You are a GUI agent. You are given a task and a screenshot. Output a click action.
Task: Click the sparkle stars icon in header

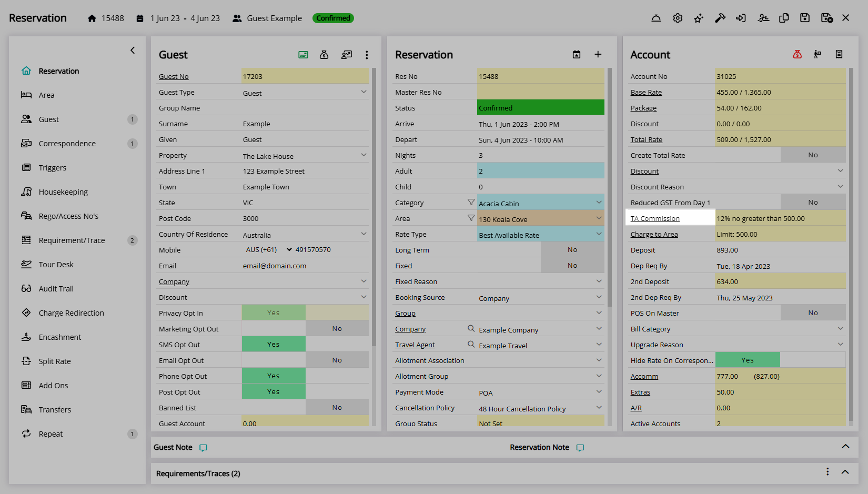(x=699, y=18)
